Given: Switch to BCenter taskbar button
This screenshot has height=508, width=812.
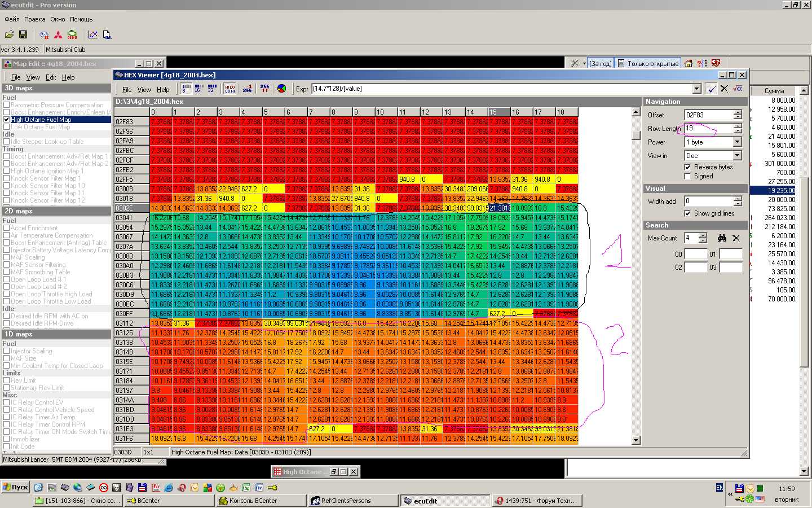Looking at the screenshot, I should [169, 501].
